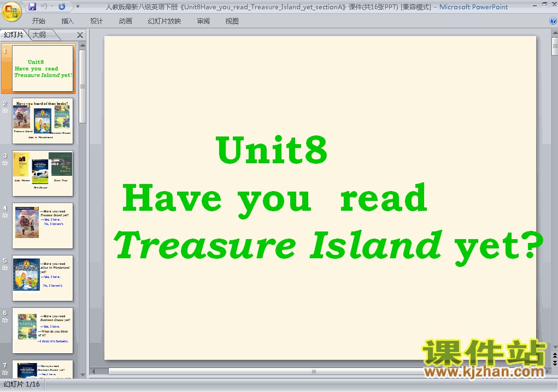The height and width of the screenshot is (392, 558).
Task: Select slide 6 thumbnail Robinson Crusoe dialogue
Action: [43, 330]
